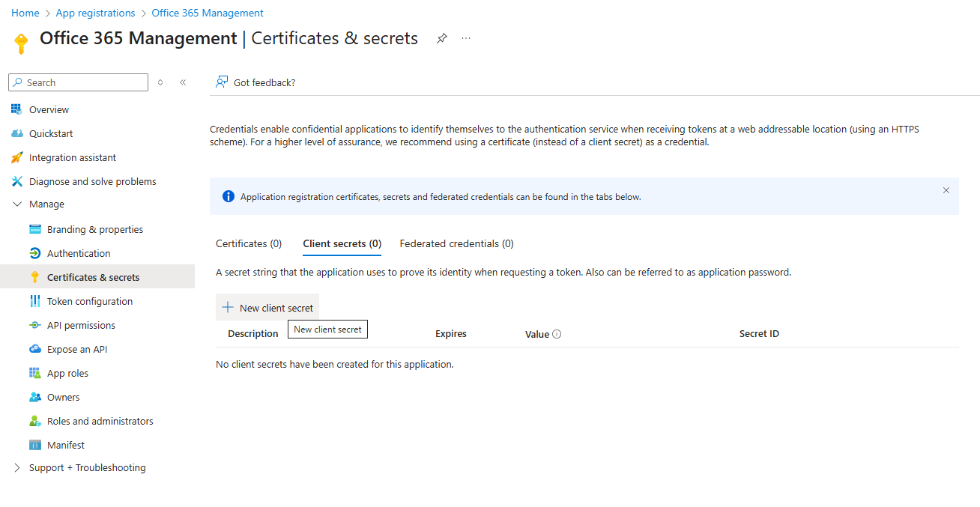The image size is (980, 507).
Task: Open the Federated credentials (0) tab
Action: pos(456,243)
